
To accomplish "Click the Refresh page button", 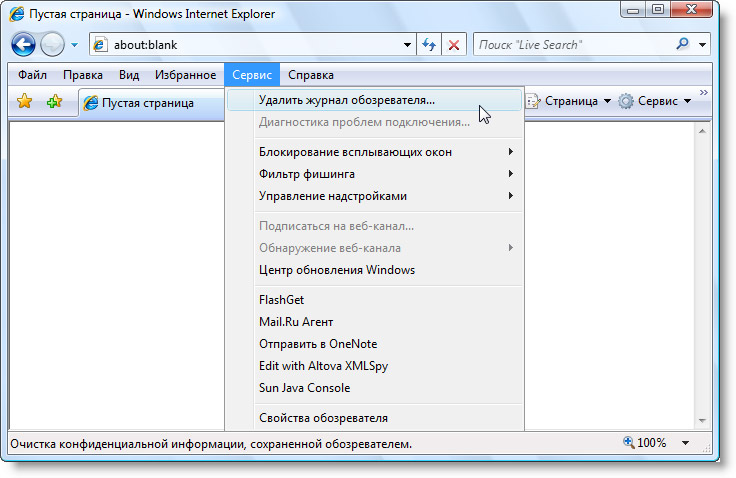I will click(429, 45).
